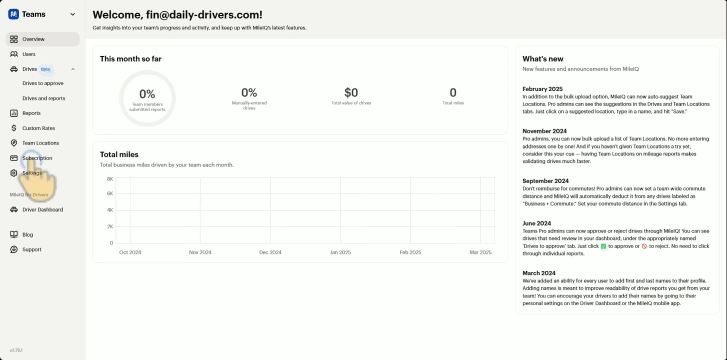Click the Team Locations pin icon
Viewport: 727px width, 360px height.
[14, 143]
